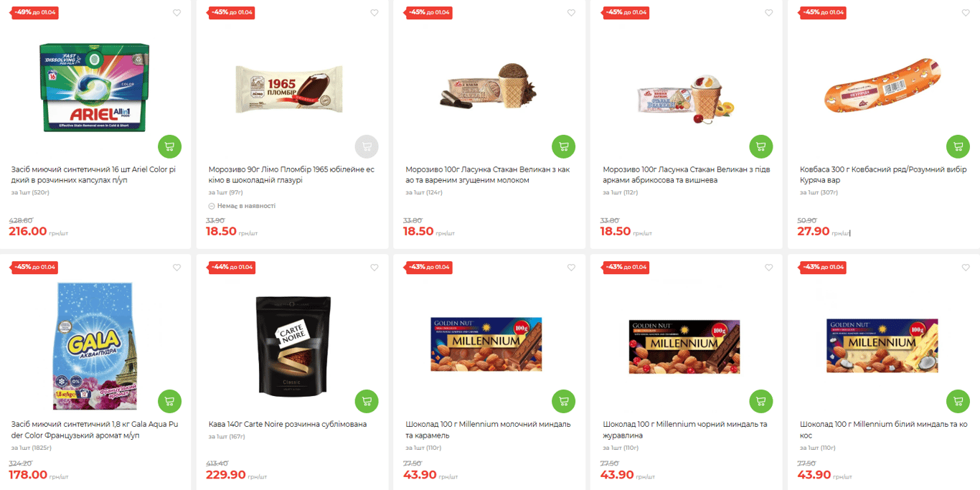Viewport: 980px width, 490px height.
Task: Add Carte Noire coffee to cart
Action: (x=367, y=401)
